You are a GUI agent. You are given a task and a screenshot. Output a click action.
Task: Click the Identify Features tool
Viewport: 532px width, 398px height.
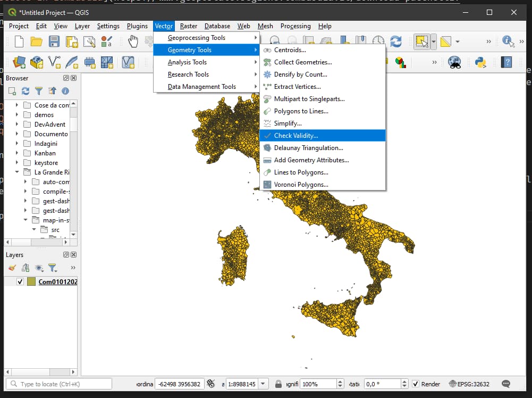508,42
